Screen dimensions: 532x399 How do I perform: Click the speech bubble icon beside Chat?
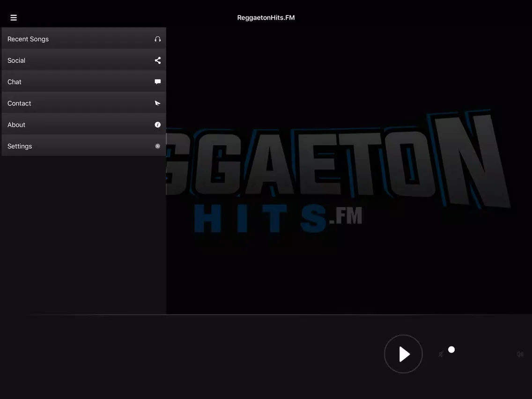[x=157, y=82]
